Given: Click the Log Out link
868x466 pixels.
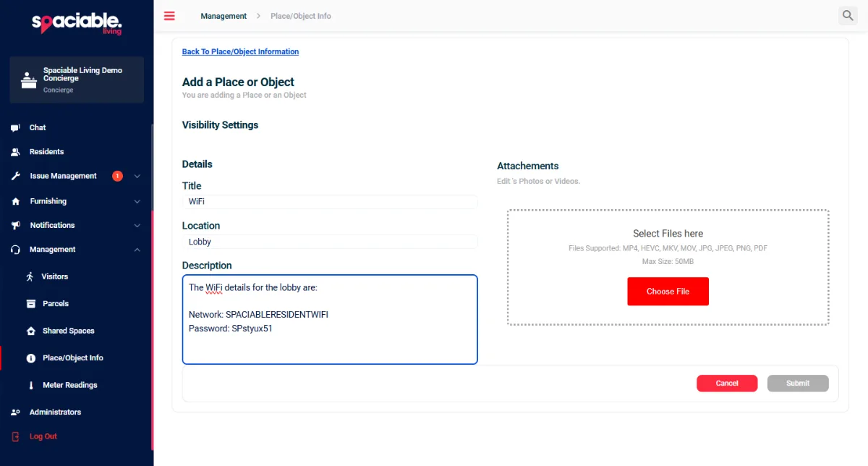Looking at the screenshot, I should click(x=43, y=436).
